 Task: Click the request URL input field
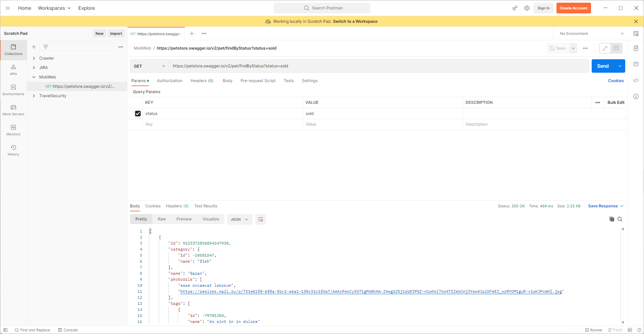click(x=379, y=66)
